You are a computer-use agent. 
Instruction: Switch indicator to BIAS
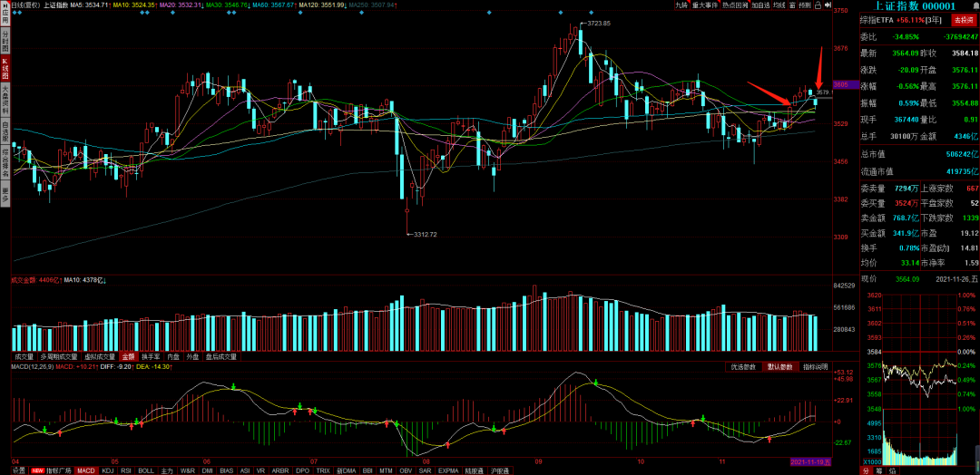pos(226,470)
